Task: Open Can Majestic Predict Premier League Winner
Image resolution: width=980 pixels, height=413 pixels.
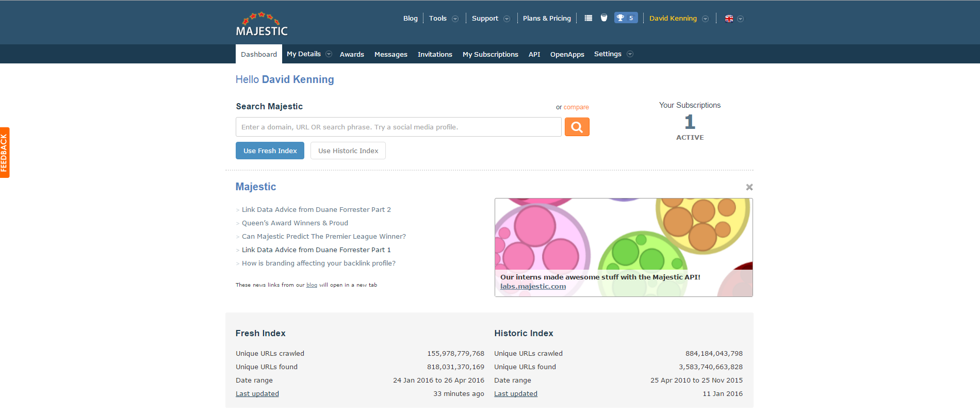Action: click(x=324, y=237)
